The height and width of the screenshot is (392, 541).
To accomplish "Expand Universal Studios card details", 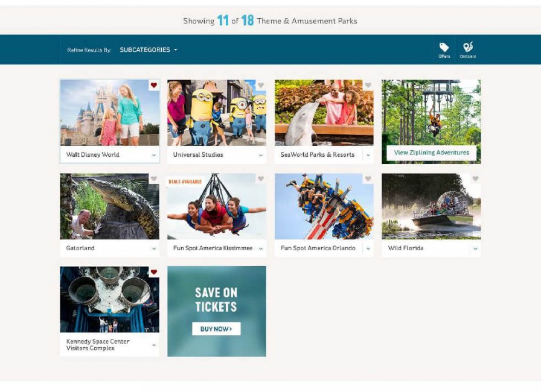I will coord(261,156).
